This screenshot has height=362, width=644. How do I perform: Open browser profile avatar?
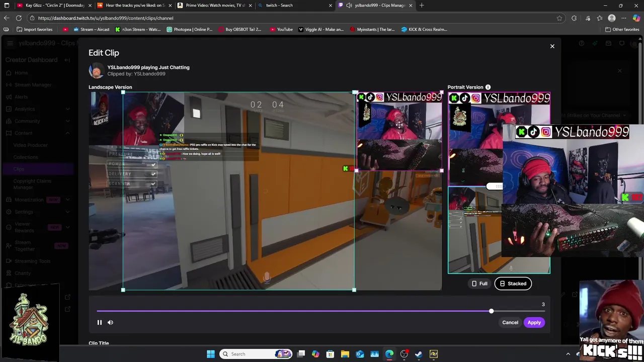[x=612, y=18]
